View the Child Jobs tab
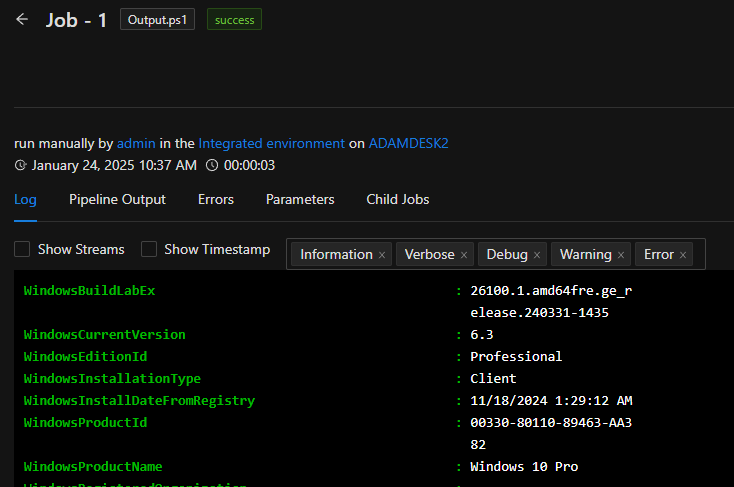The height and width of the screenshot is (487, 734). click(x=397, y=199)
